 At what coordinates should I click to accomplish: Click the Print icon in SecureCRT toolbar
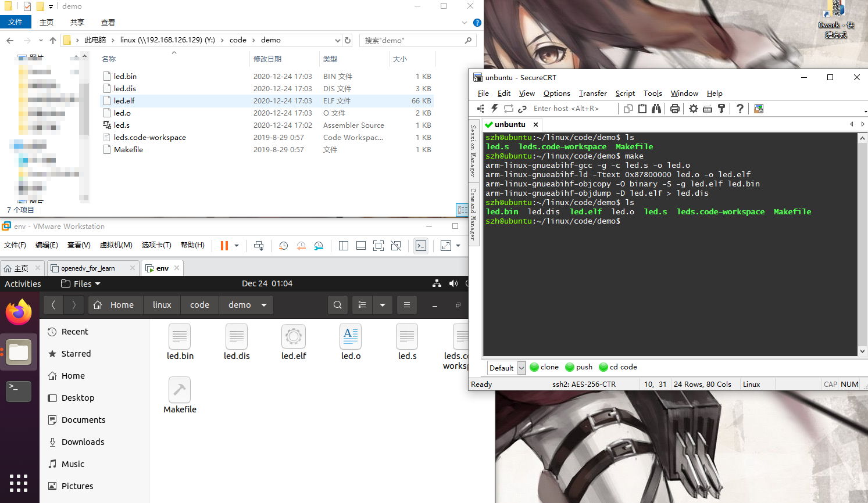pyautogui.click(x=675, y=109)
